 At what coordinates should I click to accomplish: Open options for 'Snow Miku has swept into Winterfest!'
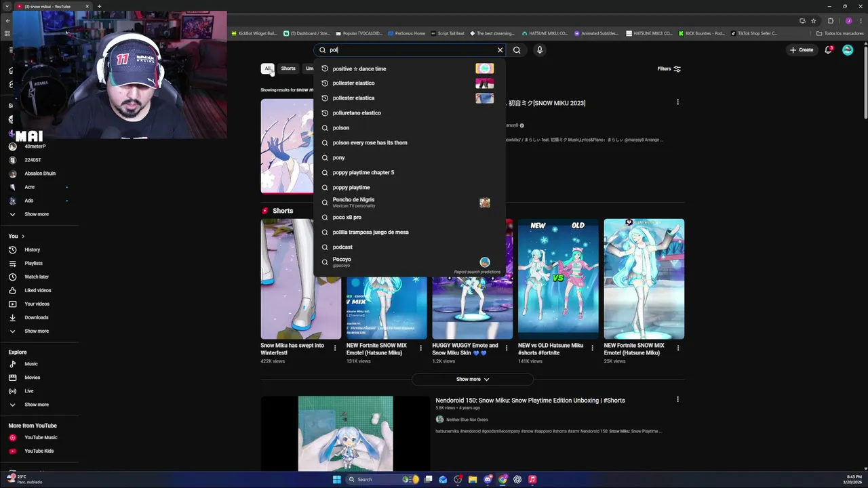pos(334,348)
